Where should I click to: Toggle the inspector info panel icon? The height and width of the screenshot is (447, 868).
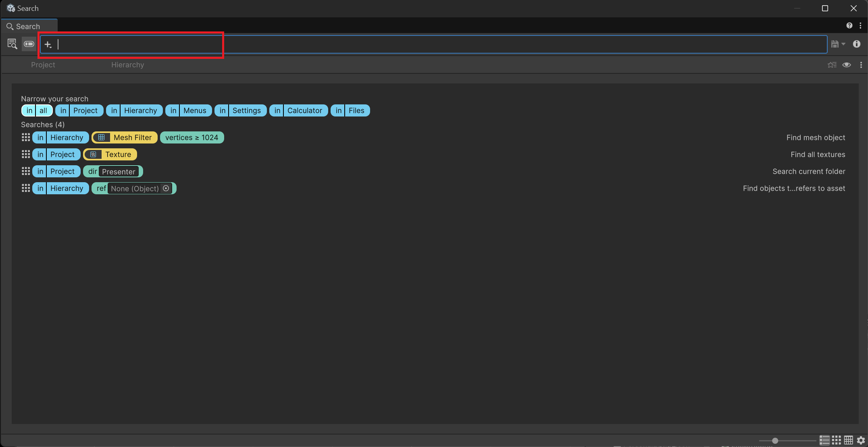tap(857, 44)
